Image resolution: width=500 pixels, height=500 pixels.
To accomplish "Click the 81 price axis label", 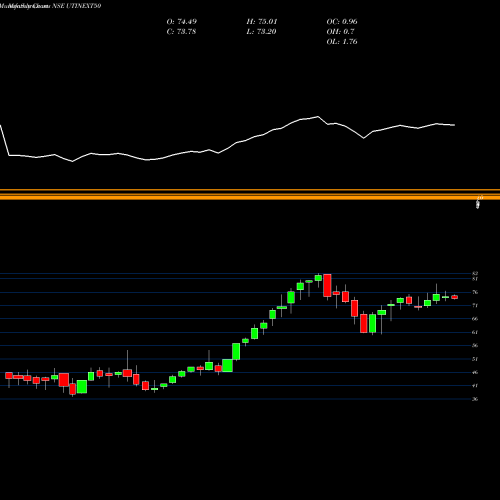I will click(475, 279).
